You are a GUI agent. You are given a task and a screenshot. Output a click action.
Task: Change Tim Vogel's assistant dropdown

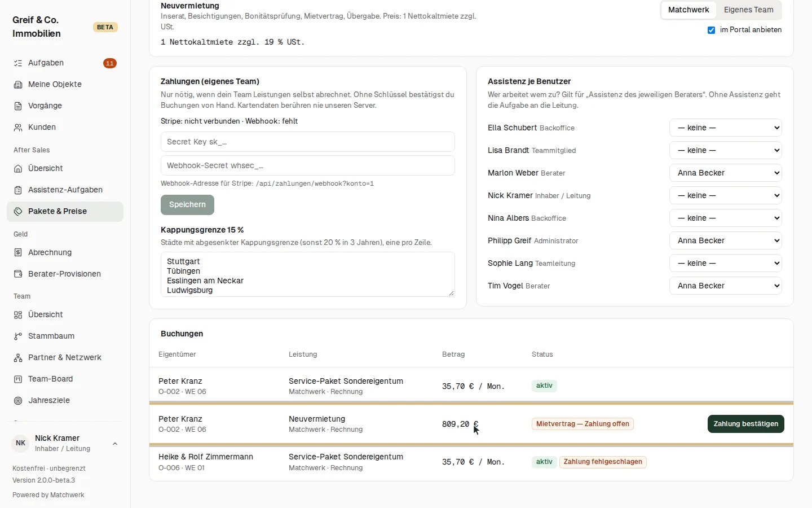tap(726, 286)
